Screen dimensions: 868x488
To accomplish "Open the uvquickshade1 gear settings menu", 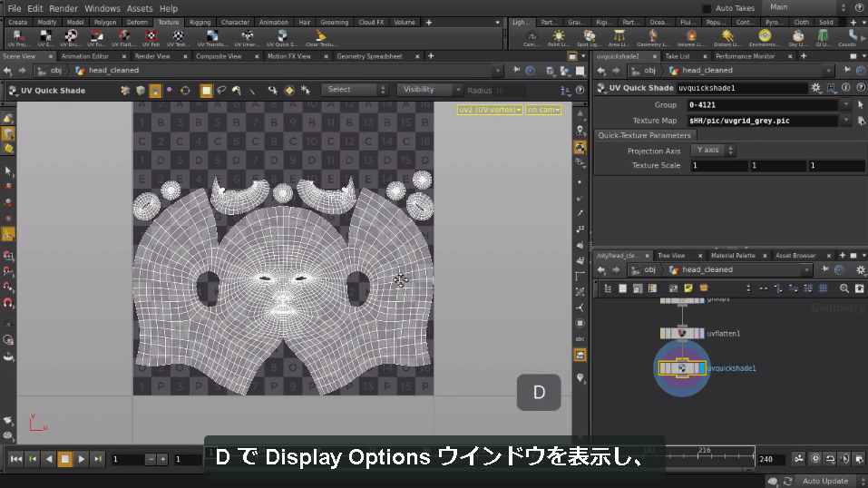I will pos(815,87).
